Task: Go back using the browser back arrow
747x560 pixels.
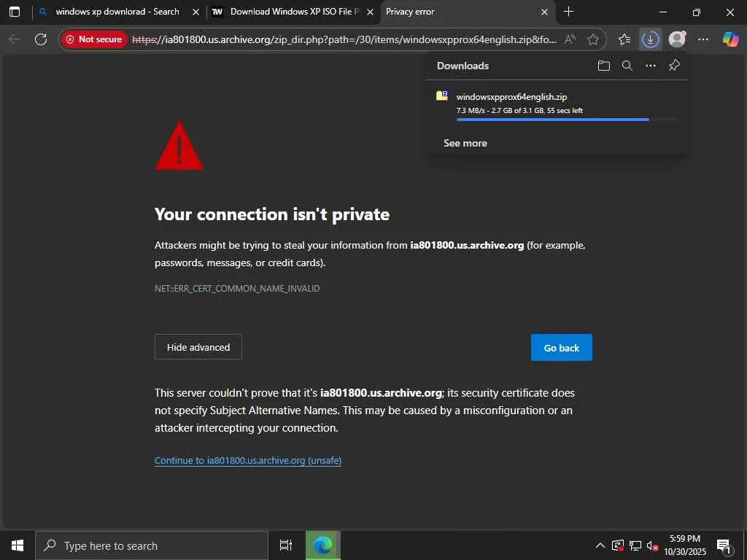Action: (15, 39)
